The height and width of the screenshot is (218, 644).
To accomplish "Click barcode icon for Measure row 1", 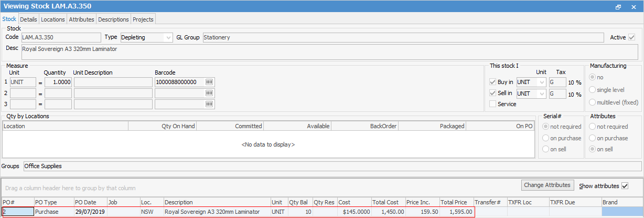I will point(210,82).
